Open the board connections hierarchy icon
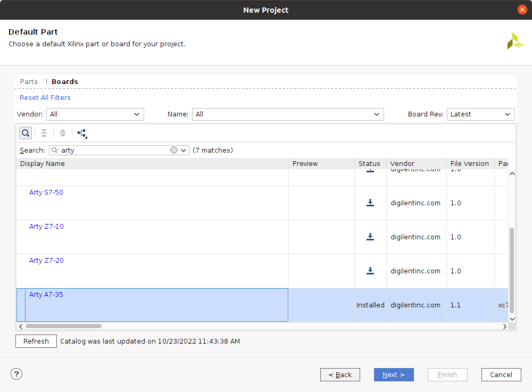Viewport: 532px width, 392px height. (x=82, y=133)
